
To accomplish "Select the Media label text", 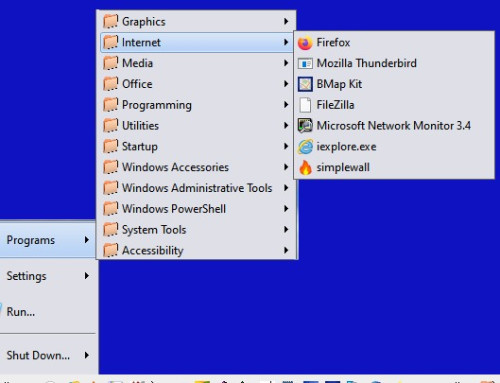I will (x=137, y=63).
